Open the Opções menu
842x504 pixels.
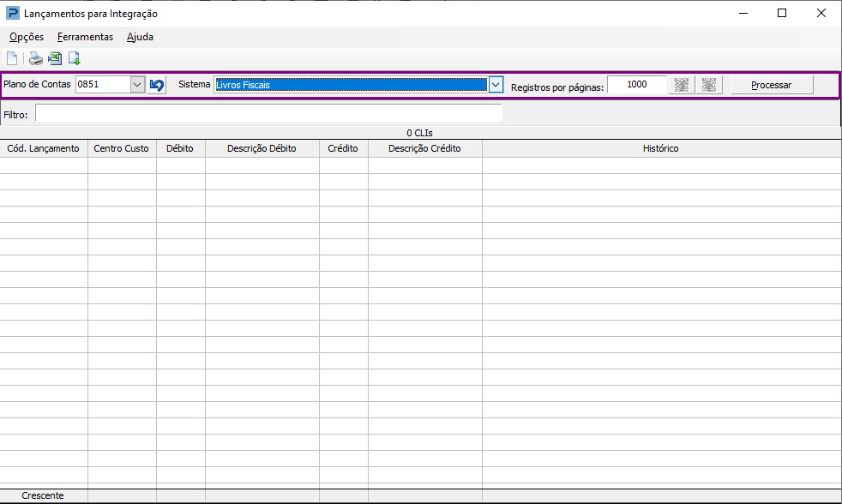[27, 37]
